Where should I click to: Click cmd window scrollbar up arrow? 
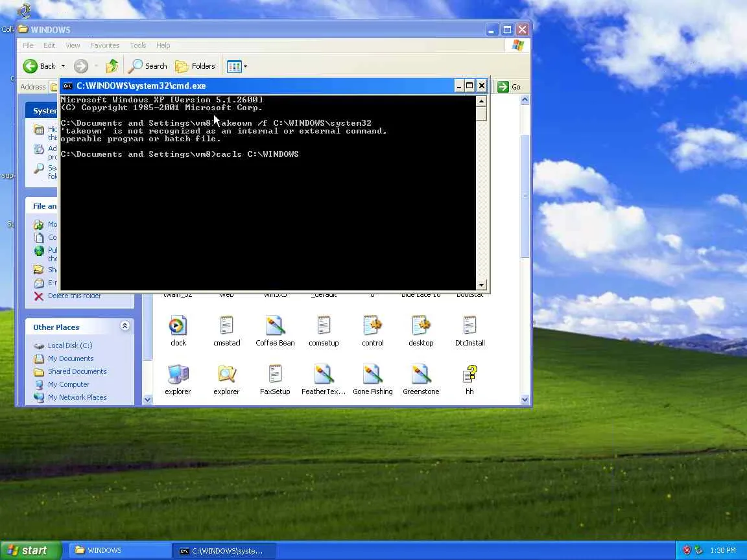(x=481, y=101)
